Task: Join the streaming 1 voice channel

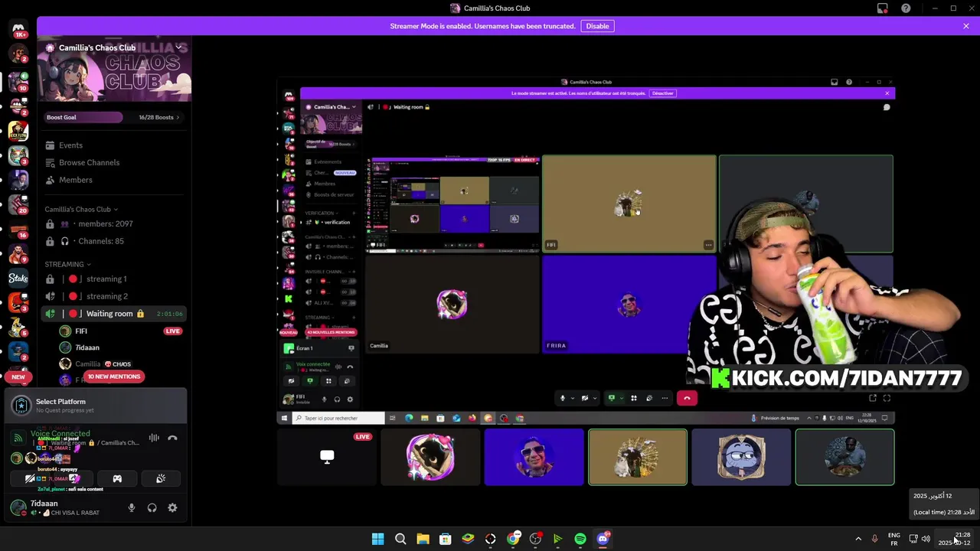Action: coord(115,279)
